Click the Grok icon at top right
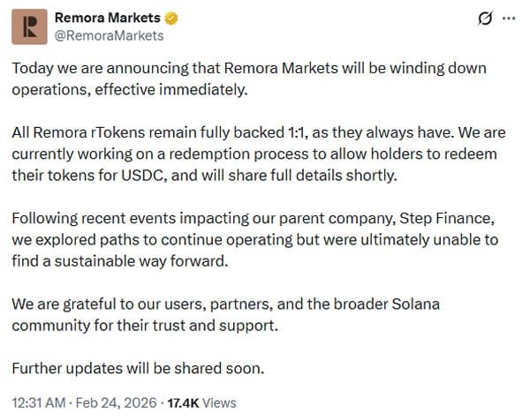Image resolution: width=530 pixels, height=420 pixels. coord(484,18)
